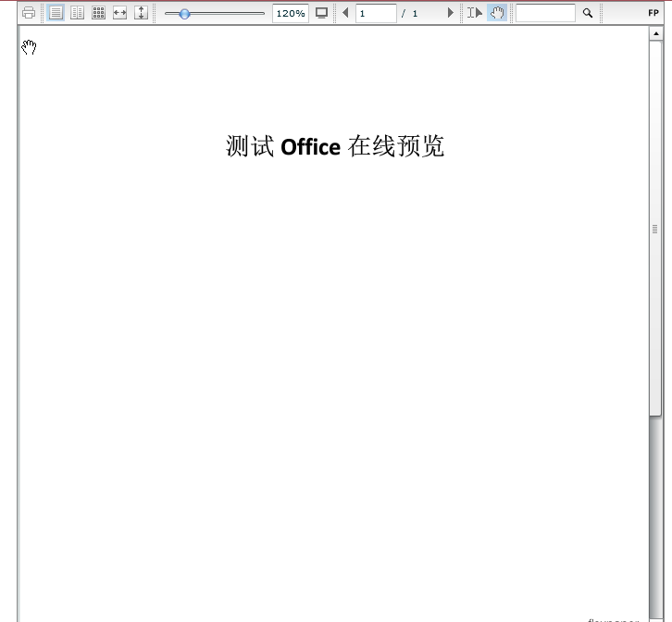The image size is (672, 622).
Task: Switch to two-page view mode
Action: click(77, 13)
